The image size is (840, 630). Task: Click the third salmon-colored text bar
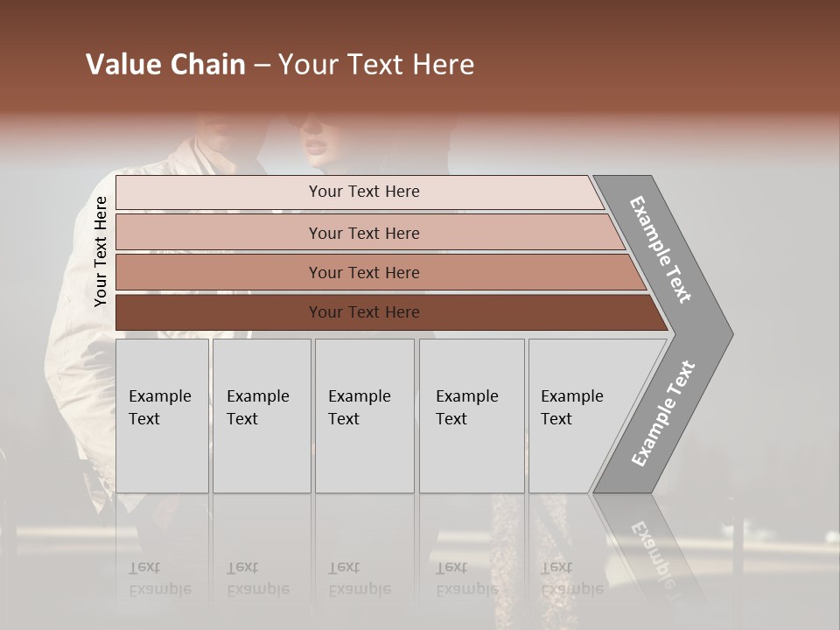pos(363,272)
